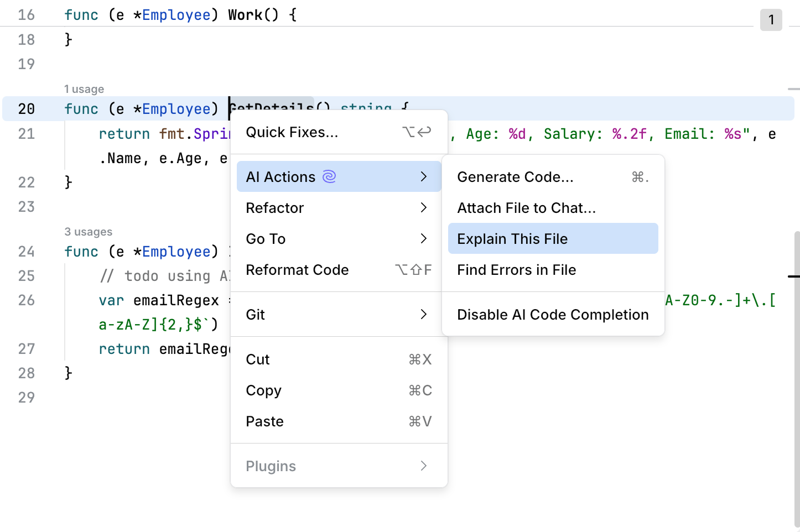The width and height of the screenshot is (800, 532).
Task: Open Generate Code from the AI submenu
Action: coord(515,176)
